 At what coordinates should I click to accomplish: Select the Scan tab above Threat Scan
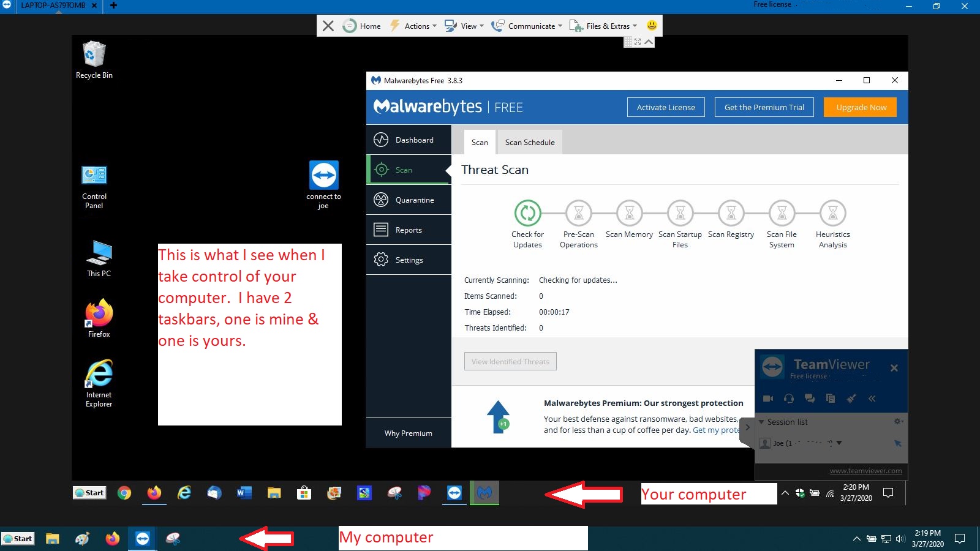[x=480, y=142]
